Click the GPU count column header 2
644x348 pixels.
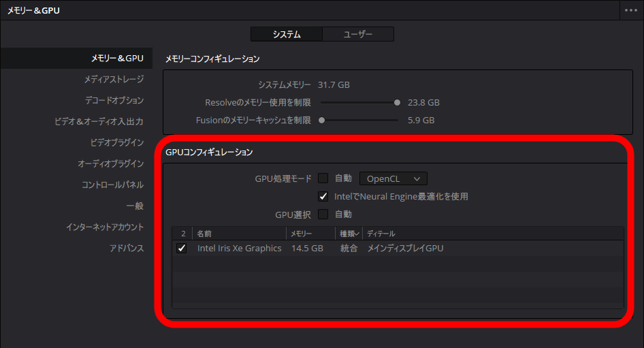(x=183, y=234)
